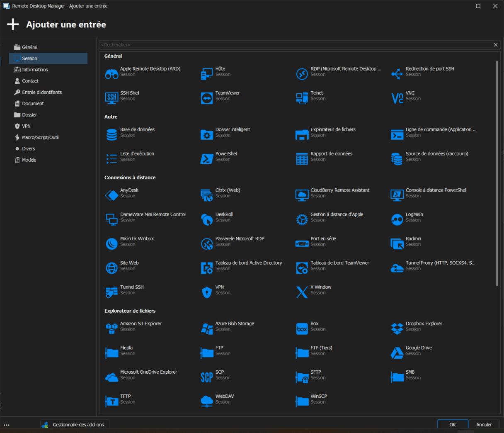Select the MikroTik Winbox icon
The image size is (504, 433).
pos(111,243)
